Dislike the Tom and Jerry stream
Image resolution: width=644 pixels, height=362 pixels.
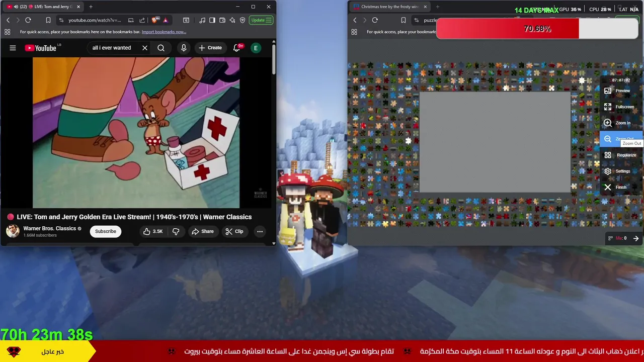[x=176, y=231]
